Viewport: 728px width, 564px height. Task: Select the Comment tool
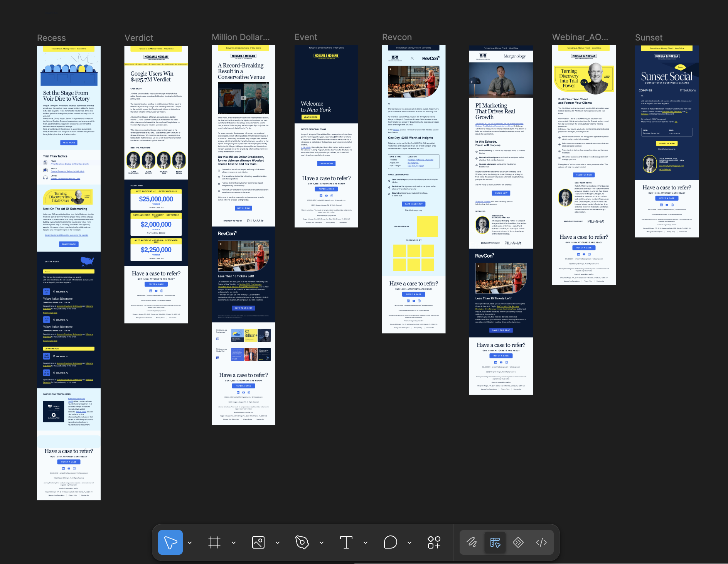390,542
